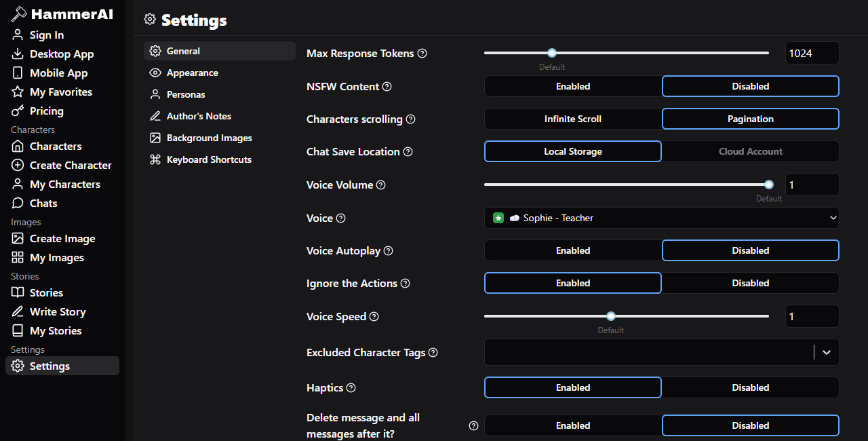Image resolution: width=868 pixels, height=441 pixels.
Task: Click the Voice Speed slider handle
Action: 611,316
